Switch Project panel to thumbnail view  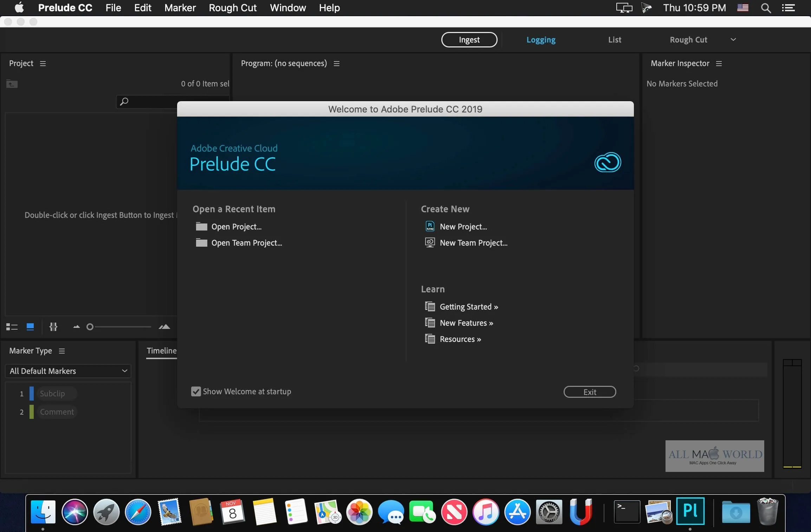[x=30, y=327]
